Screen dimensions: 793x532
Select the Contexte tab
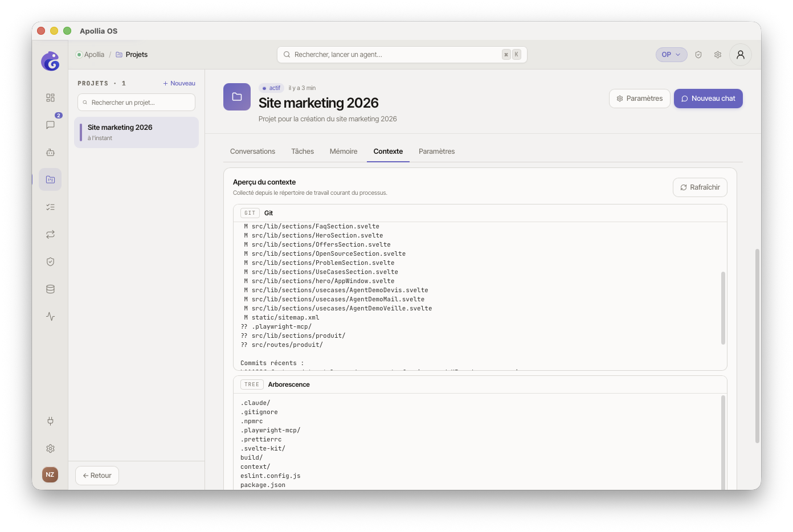coord(388,152)
